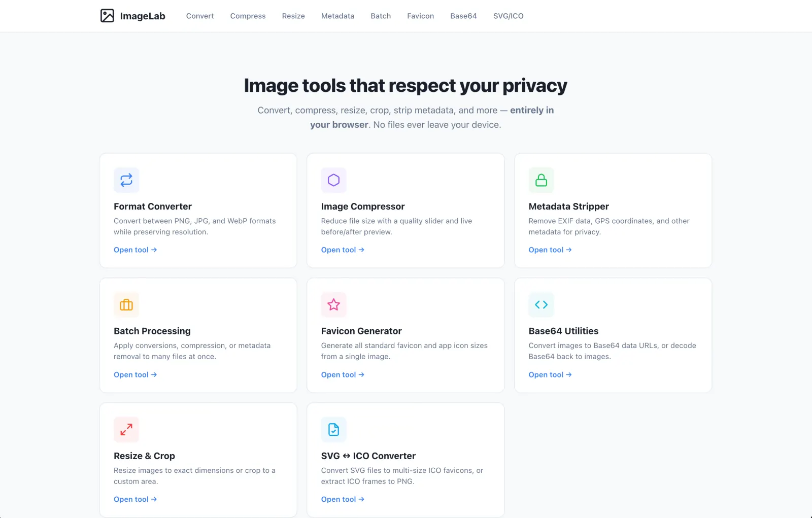Click the 'Convert between PNG, JPG, and WebP' description

coord(195,226)
